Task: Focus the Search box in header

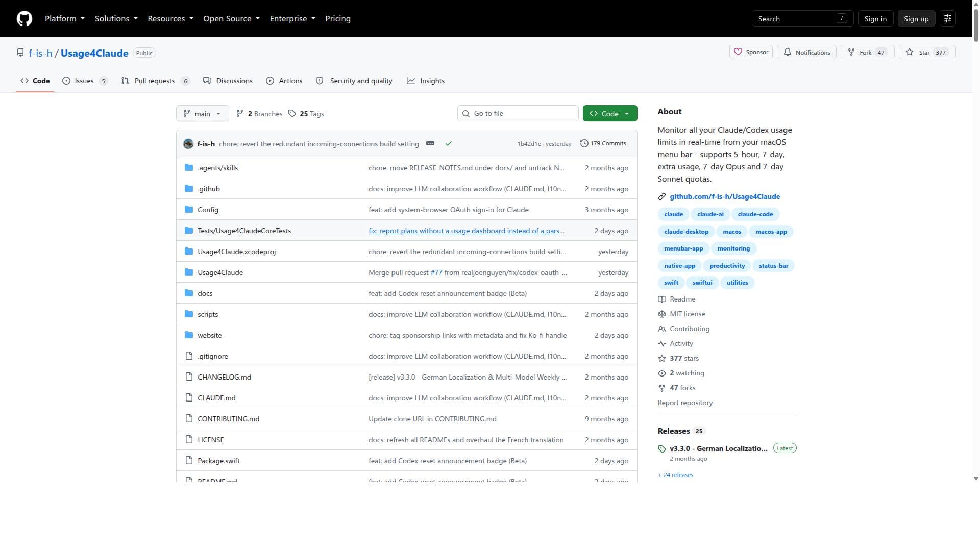Action: [x=802, y=19]
